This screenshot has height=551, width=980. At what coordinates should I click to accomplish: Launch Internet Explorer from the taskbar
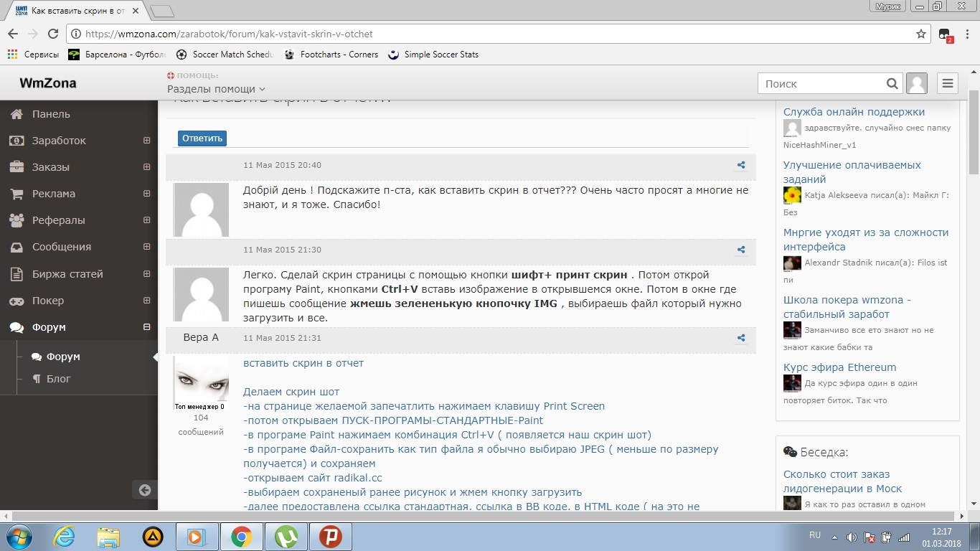64,537
